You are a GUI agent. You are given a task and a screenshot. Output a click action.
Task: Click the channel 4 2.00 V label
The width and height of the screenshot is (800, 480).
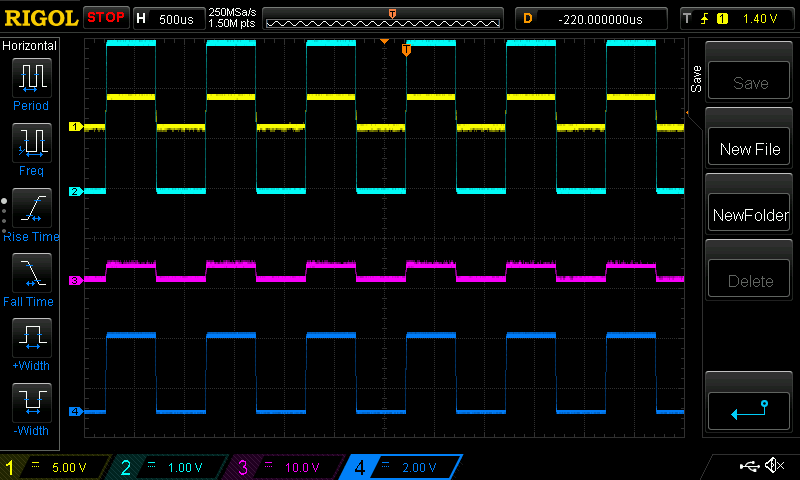click(x=418, y=468)
